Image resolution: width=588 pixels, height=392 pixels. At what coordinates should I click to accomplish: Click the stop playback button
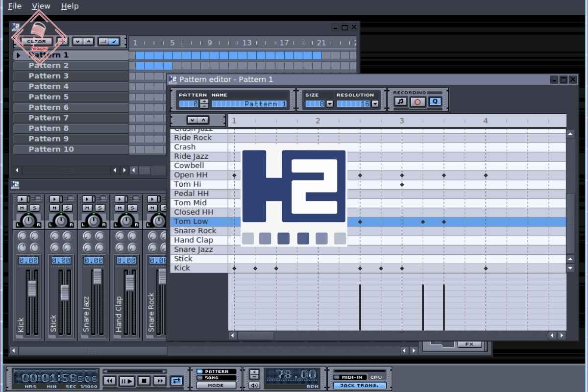(x=144, y=380)
